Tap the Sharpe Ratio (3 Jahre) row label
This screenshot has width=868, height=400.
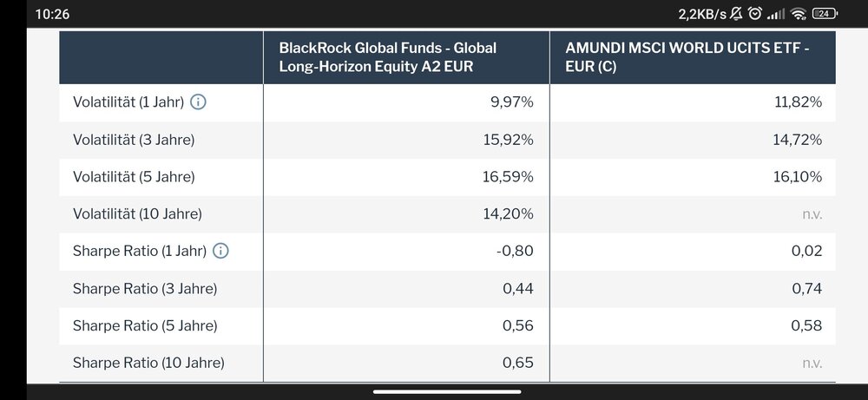coord(145,289)
